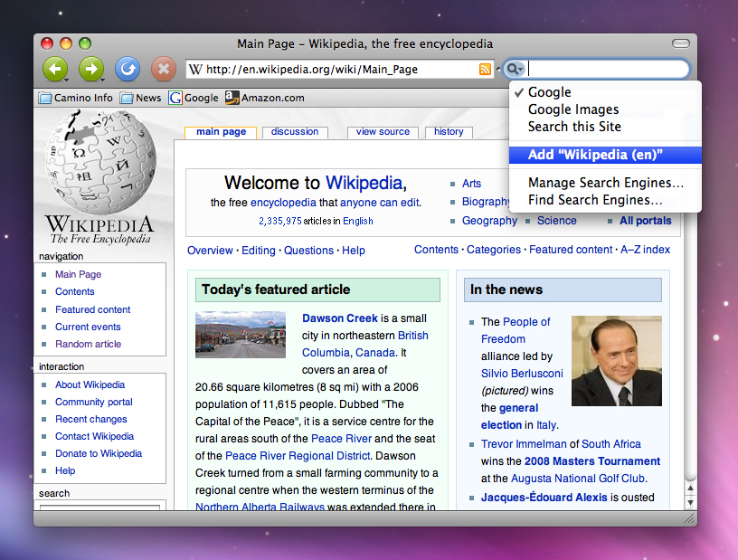The width and height of the screenshot is (738, 560).
Task: Open the search engine magnifier dropdown
Action: (514, 70)
